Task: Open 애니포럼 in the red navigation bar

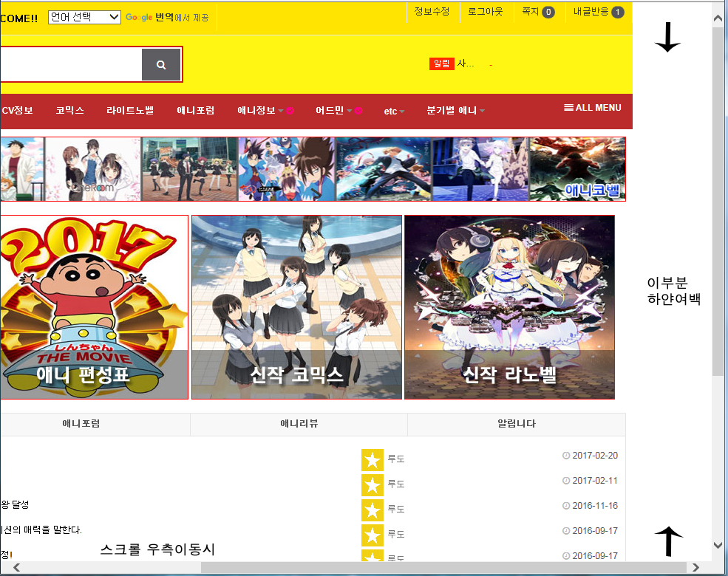Action: [x=195, y=110]
